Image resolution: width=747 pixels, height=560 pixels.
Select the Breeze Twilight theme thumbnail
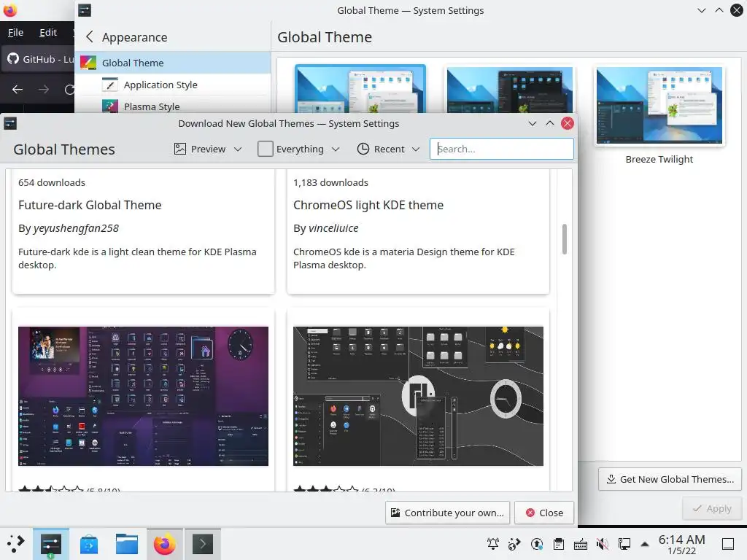[659, 105]
